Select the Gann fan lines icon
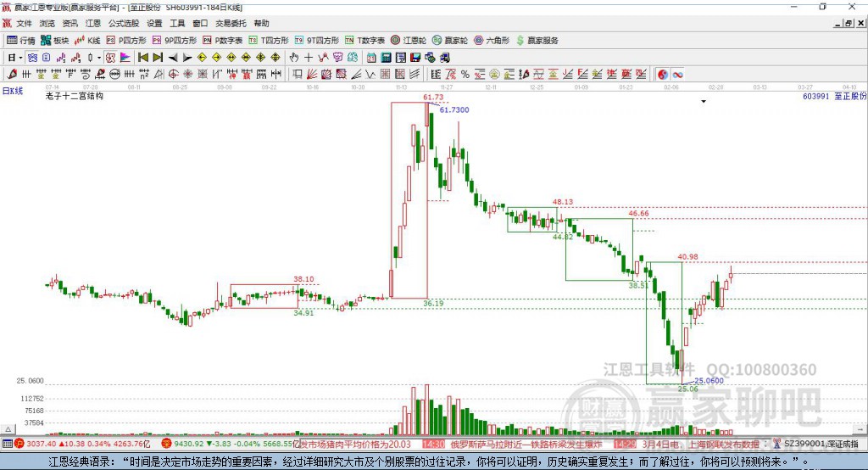The height and width of the screenshot is (470, 868). click(x=312, y=75)
